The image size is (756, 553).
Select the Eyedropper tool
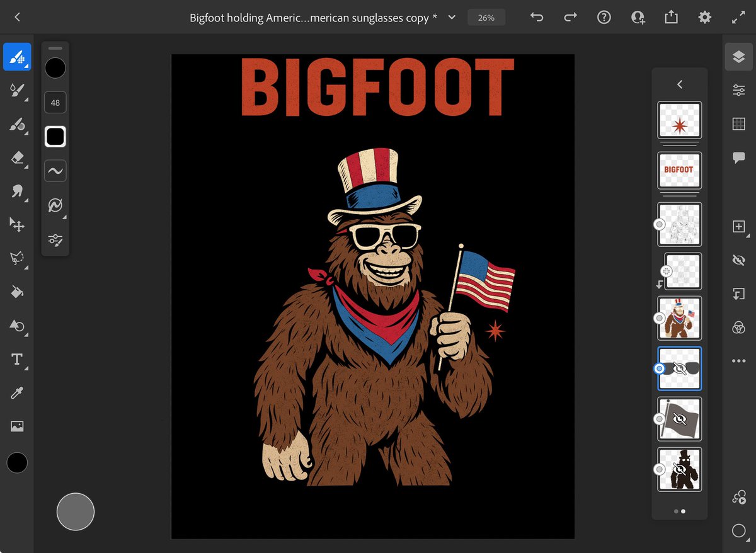click(x=17, y=394)
